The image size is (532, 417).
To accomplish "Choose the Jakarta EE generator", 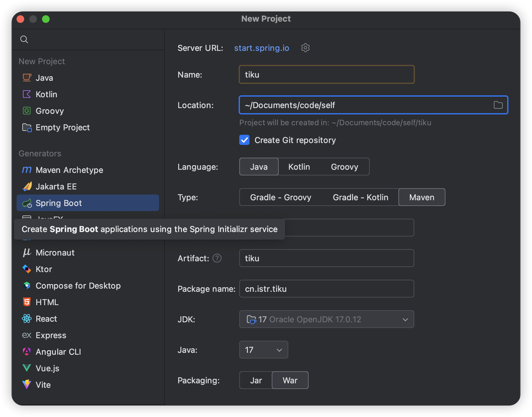I will (x=56, y=187).
